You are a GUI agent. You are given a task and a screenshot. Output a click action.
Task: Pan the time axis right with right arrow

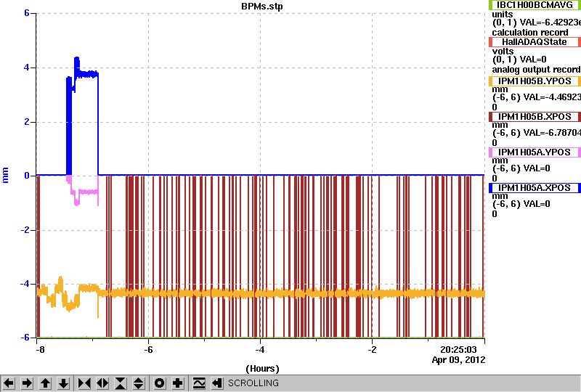point(27,383)
